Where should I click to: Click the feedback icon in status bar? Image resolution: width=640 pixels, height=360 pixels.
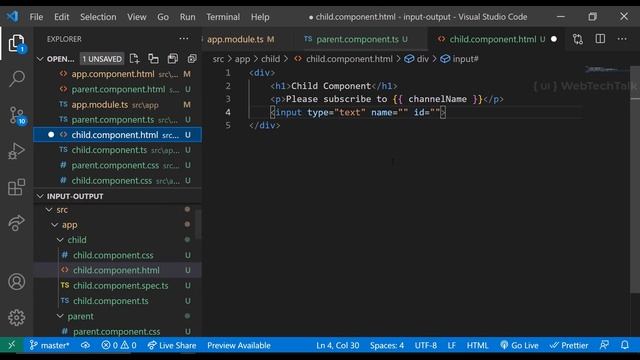tap(604, 345)
